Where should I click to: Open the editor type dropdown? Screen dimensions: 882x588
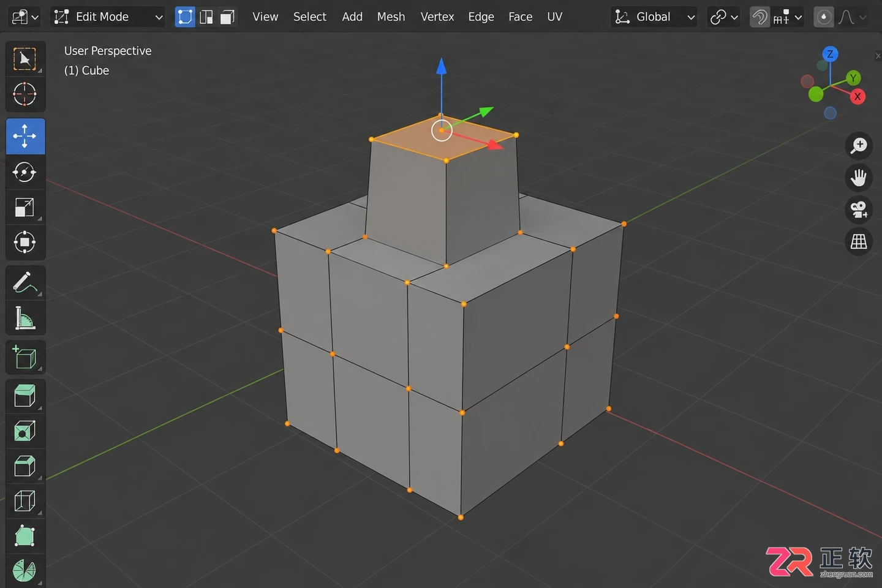[x=25, y=17]
